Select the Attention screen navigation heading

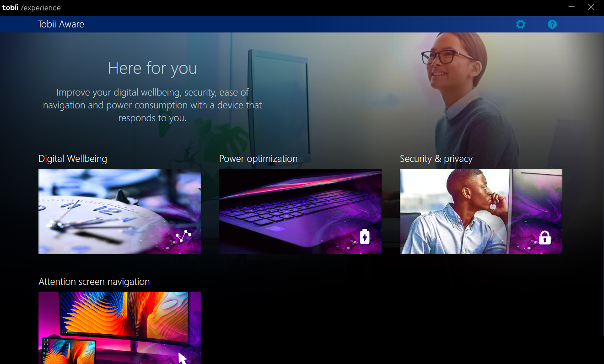click(94, 282)
